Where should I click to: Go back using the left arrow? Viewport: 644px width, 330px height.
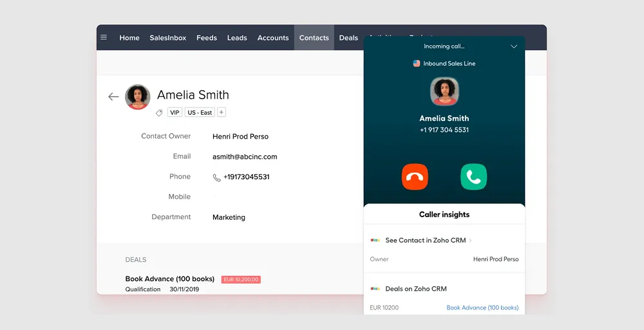(x=113, y=97)
